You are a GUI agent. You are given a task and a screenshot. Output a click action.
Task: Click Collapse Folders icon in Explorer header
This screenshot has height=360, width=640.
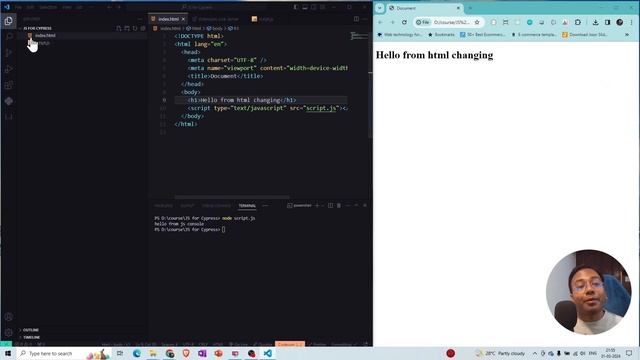coord(143,28)
